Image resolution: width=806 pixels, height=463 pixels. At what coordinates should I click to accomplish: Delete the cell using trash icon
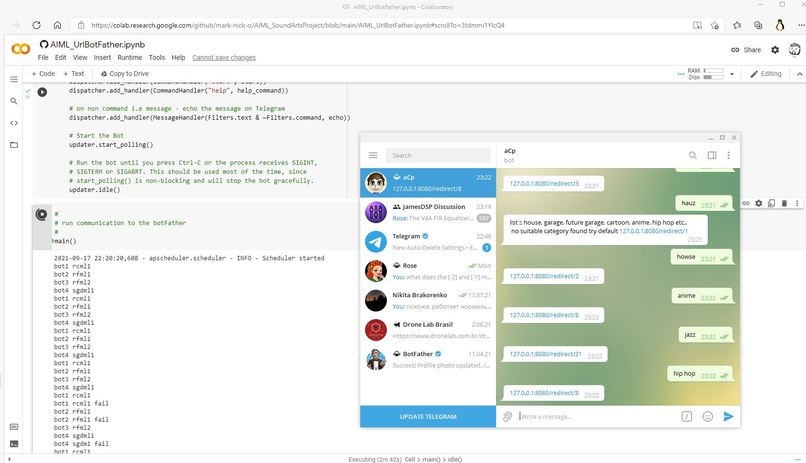click(x=784, y=203)
